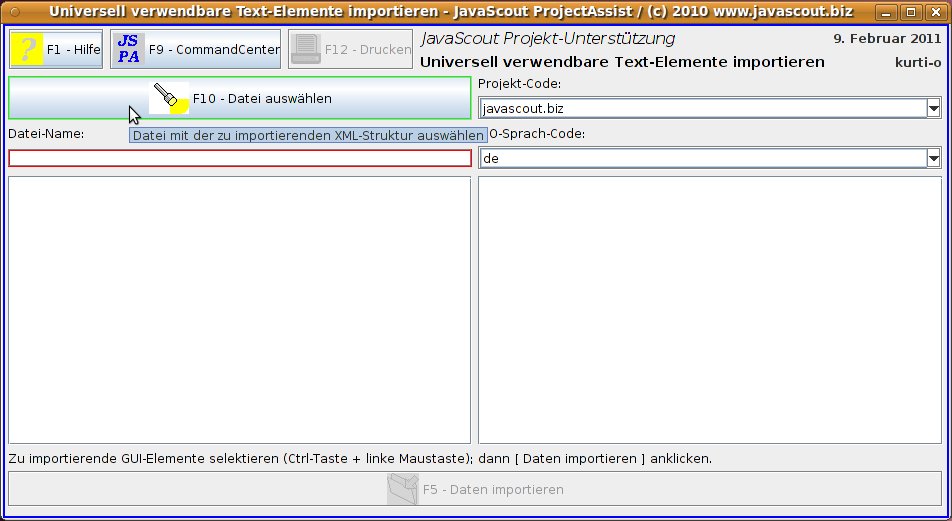952x521 pixels.
Task: Expand the ISO-Sprach-Code dropdown arrow
Action: 933,158
